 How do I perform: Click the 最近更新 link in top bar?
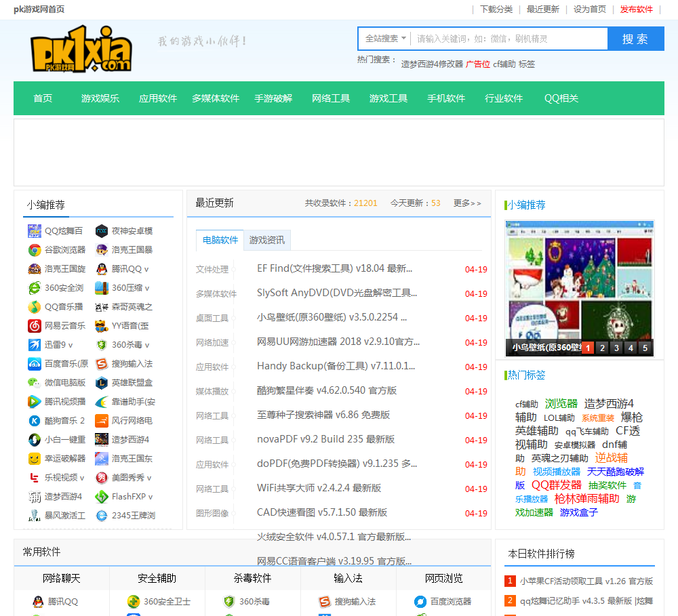click(543, 9)
